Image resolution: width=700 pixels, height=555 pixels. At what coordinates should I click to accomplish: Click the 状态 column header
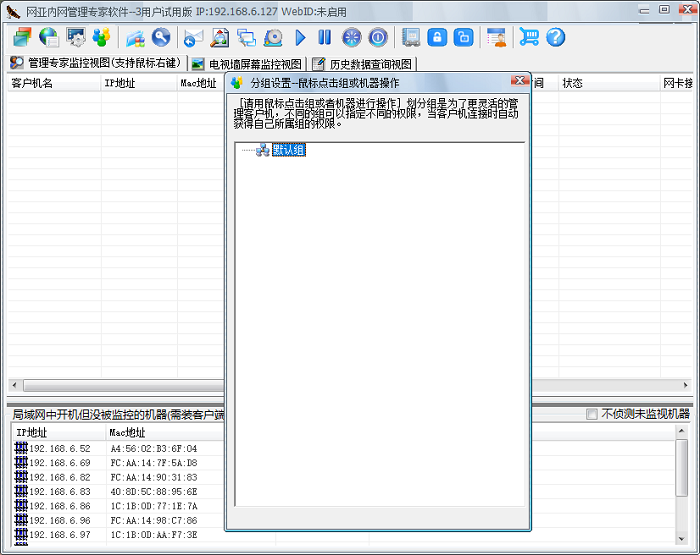coord(572,83)
